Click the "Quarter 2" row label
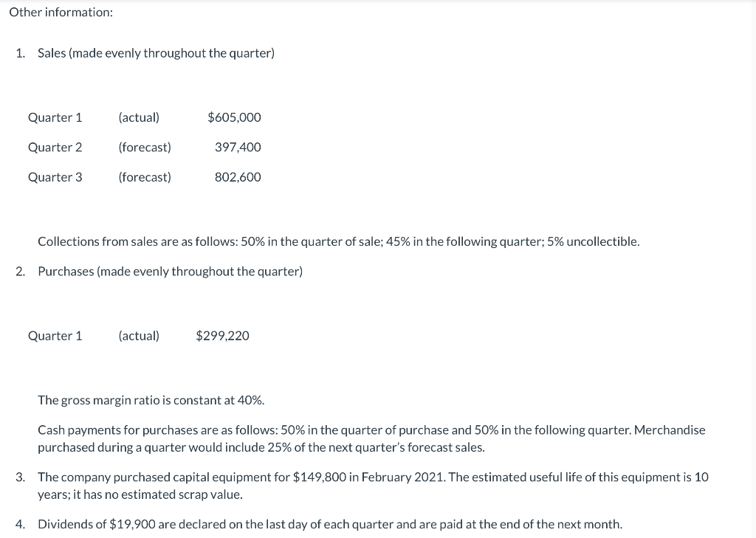 (x=55, y=147)
